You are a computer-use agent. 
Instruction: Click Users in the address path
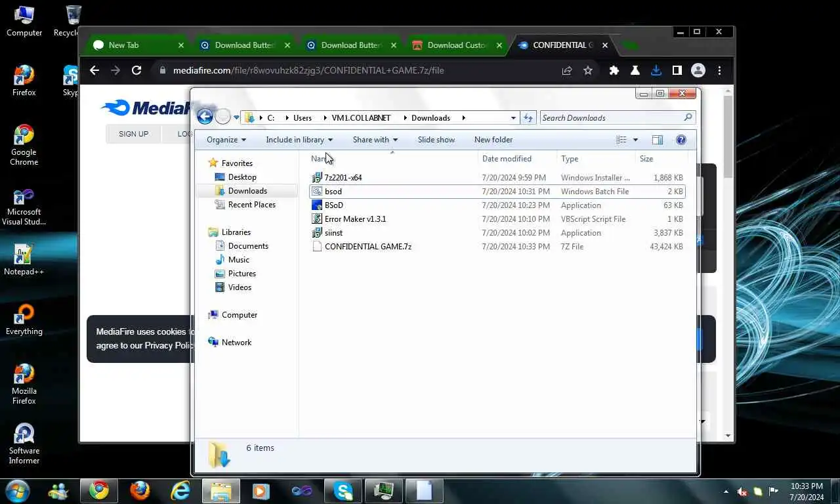point(303,118)
